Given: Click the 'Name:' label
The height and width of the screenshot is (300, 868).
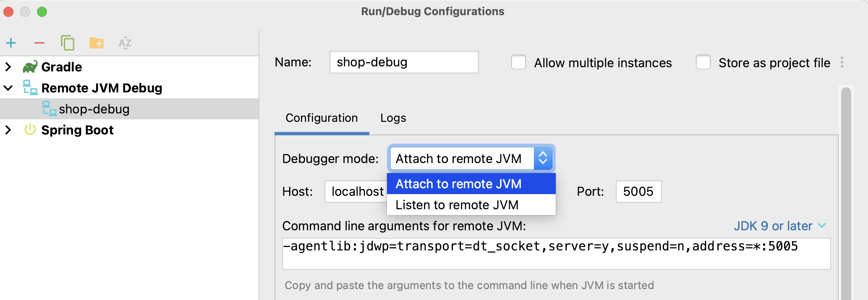Looking at the screenshot, I should (293, 62).
